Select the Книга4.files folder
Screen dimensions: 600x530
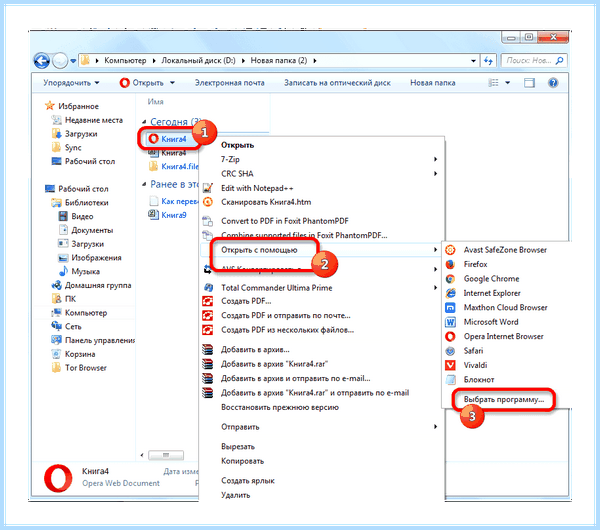click(x=174, y=166)
